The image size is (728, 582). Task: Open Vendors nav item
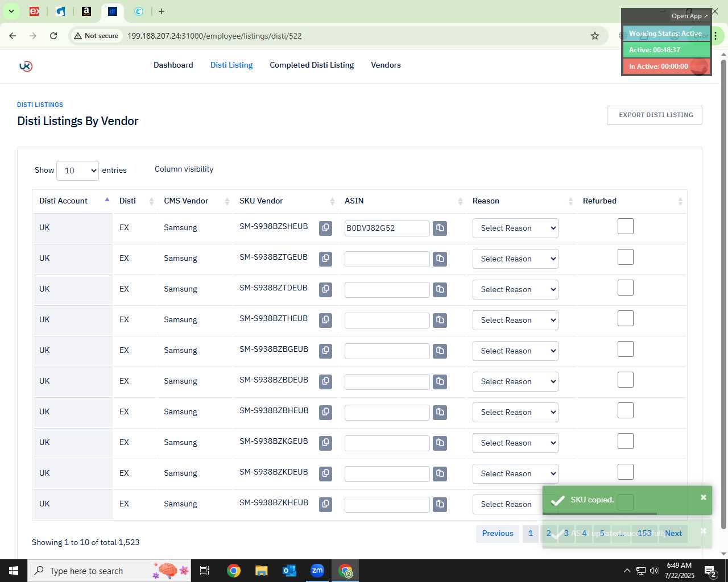tap(386, 65)
